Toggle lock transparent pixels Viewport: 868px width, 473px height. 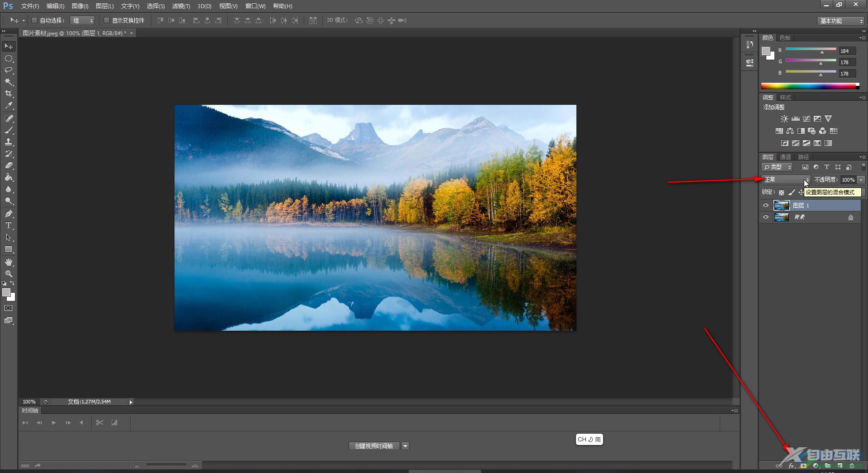pyautogui.click(x=781, y=192)
